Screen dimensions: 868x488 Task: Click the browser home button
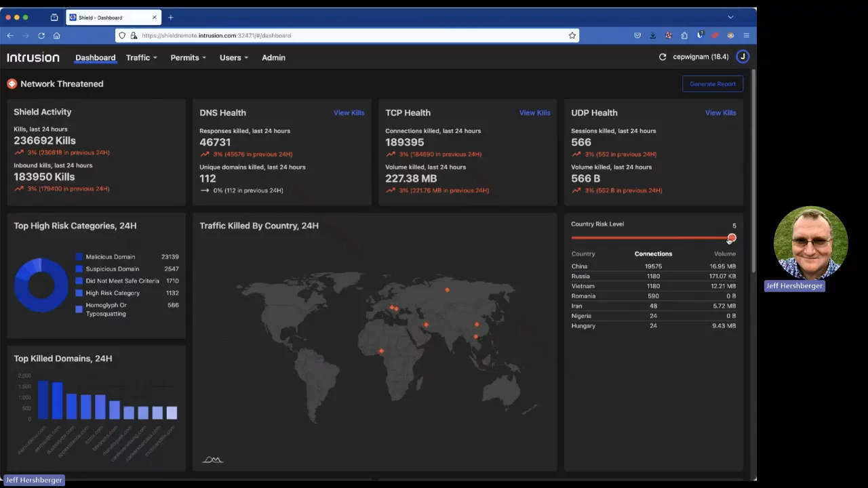pyautogui.click(x=57, y=35)
